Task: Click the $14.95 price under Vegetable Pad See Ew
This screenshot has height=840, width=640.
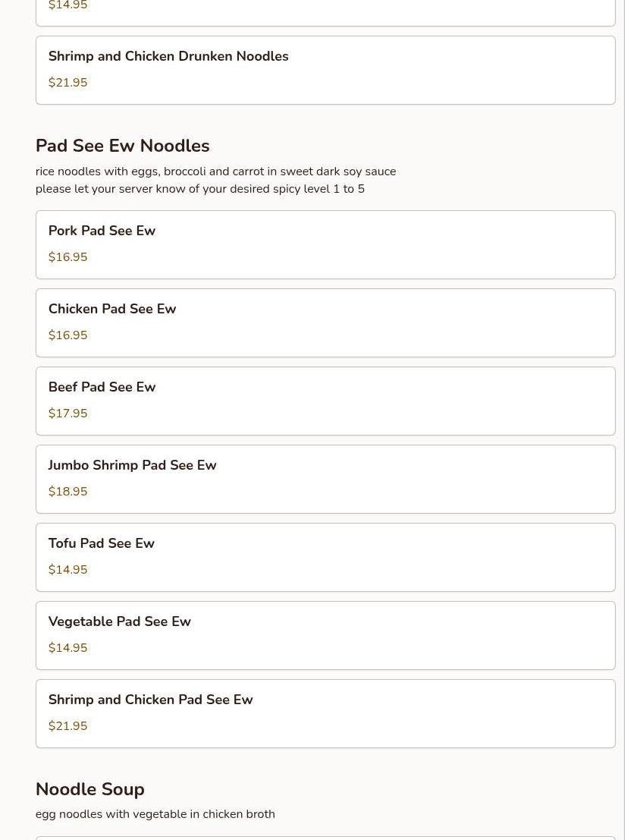Action: pos(67,648)
